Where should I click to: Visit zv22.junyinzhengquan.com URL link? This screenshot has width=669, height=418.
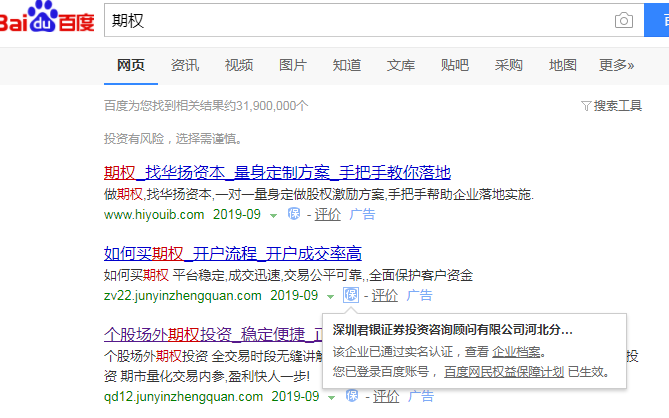click(x=183, y=295)
